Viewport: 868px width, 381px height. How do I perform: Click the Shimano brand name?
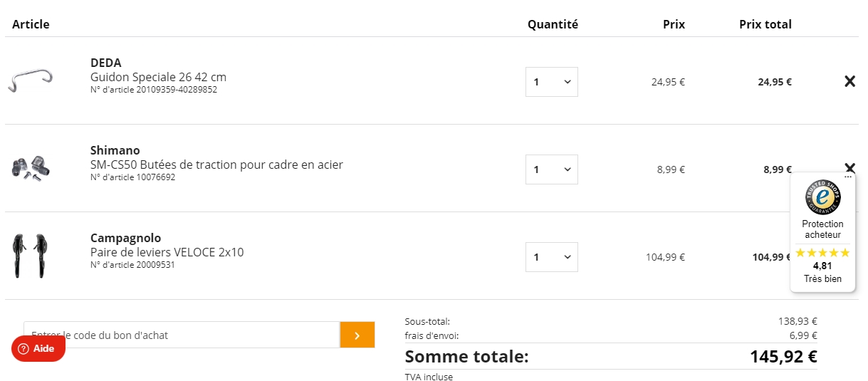click(x=115, y=150)
